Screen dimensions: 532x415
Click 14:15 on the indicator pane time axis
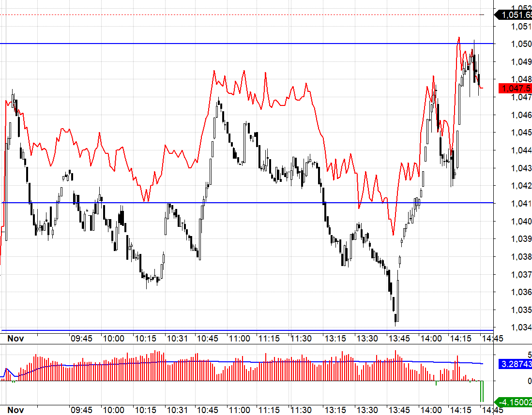pyautogui.click(x=461, y=410)
